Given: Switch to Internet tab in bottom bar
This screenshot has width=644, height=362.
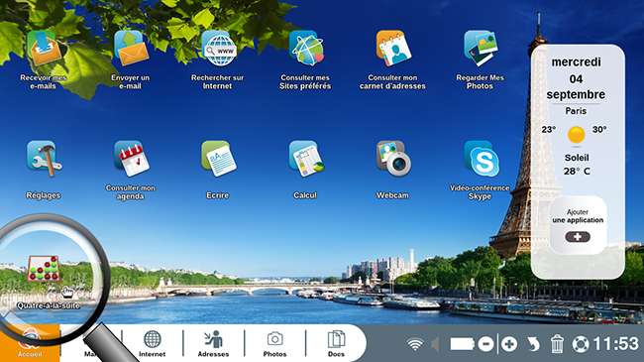Looking at the screenshot, I should tap(152, 344).
